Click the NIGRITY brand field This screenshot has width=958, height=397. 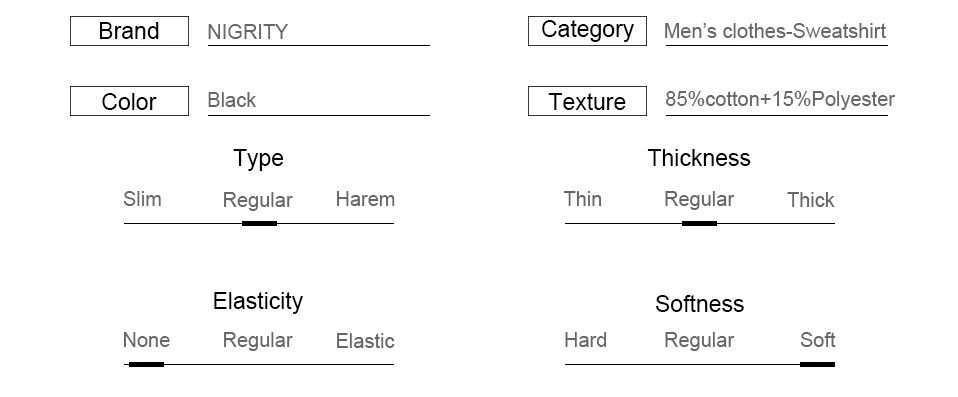click(319, 32)
